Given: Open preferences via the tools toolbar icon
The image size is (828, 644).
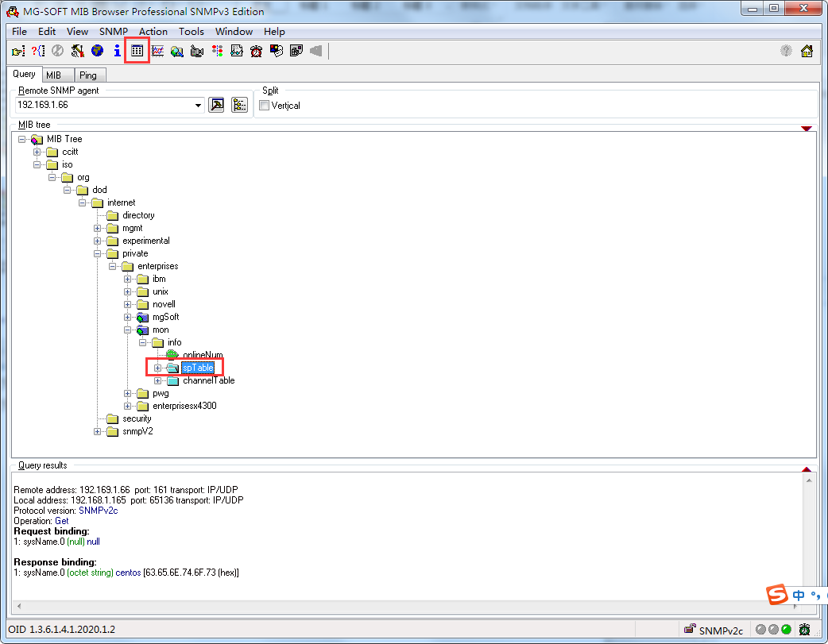Looking at the screenshot, I should coord(76,50).
